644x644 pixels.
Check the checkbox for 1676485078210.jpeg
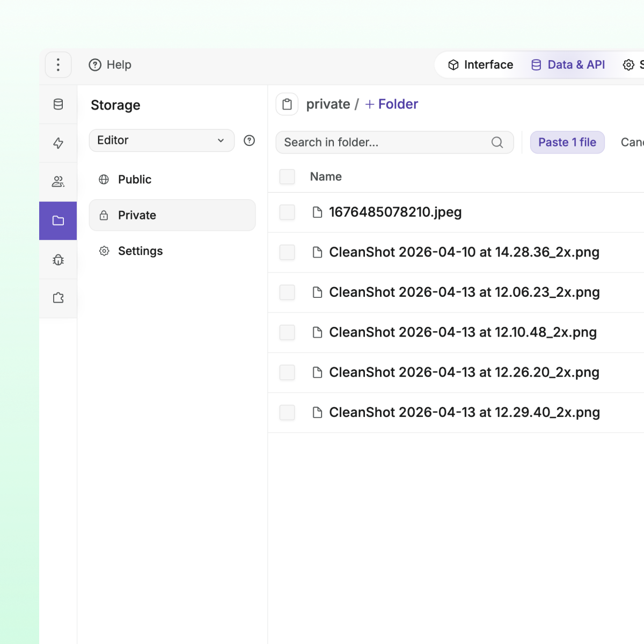[287, 212]
